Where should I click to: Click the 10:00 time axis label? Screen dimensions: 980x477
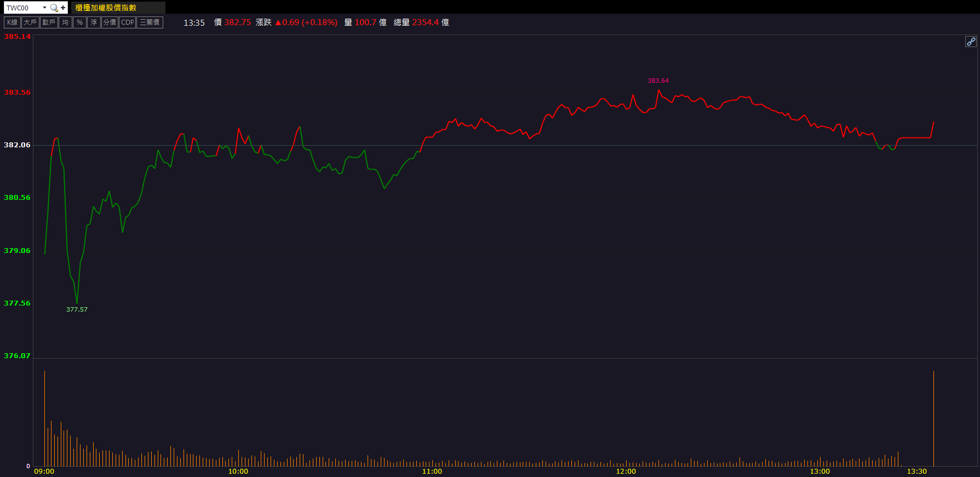click(x=238, y=472)
